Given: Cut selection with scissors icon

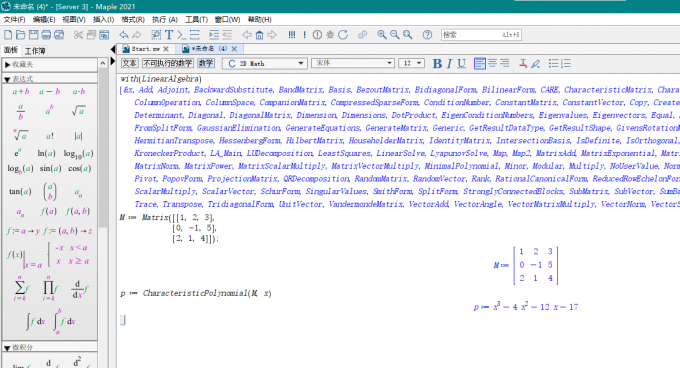Looking at the screenshot, I should pyautogui.click(x=78, y=35).
